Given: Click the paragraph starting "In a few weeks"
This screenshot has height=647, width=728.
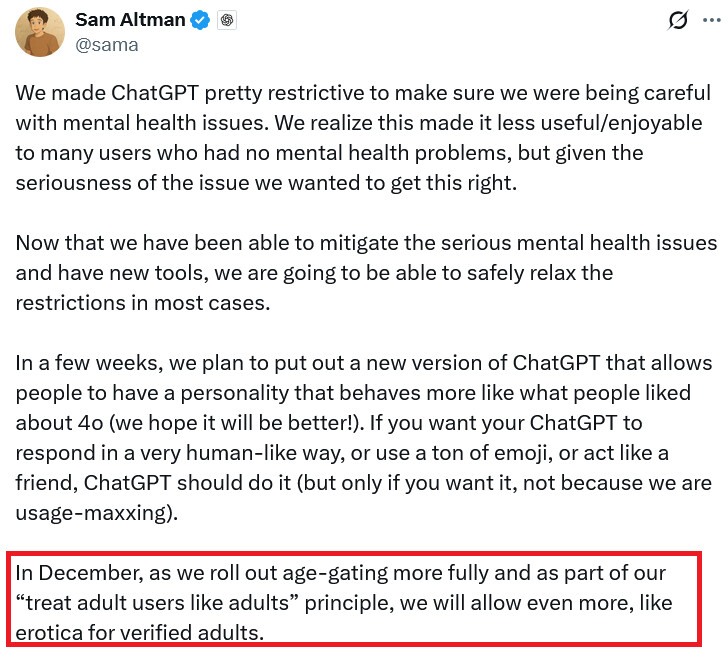Looking at the screenshot, I should coord(364,438).
